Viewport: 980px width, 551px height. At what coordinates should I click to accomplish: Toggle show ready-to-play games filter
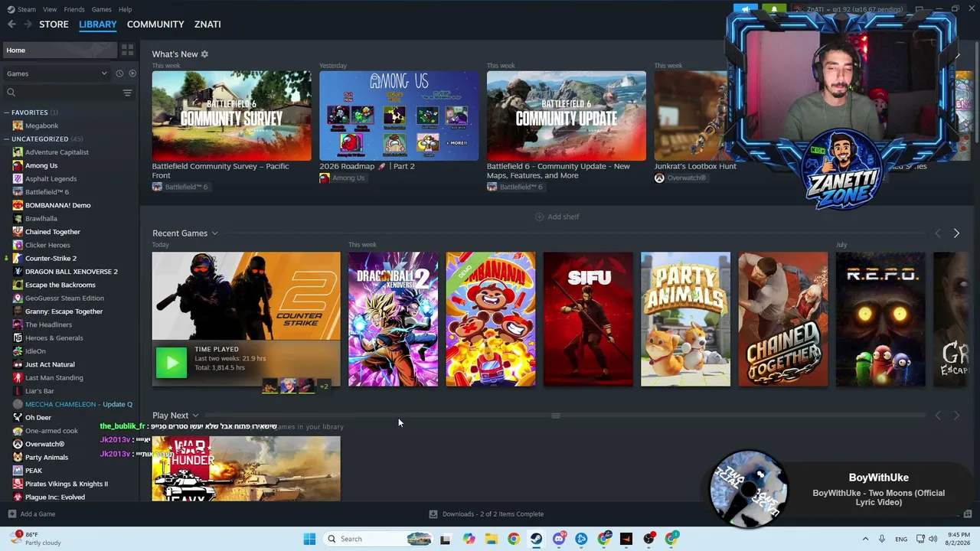132,73
